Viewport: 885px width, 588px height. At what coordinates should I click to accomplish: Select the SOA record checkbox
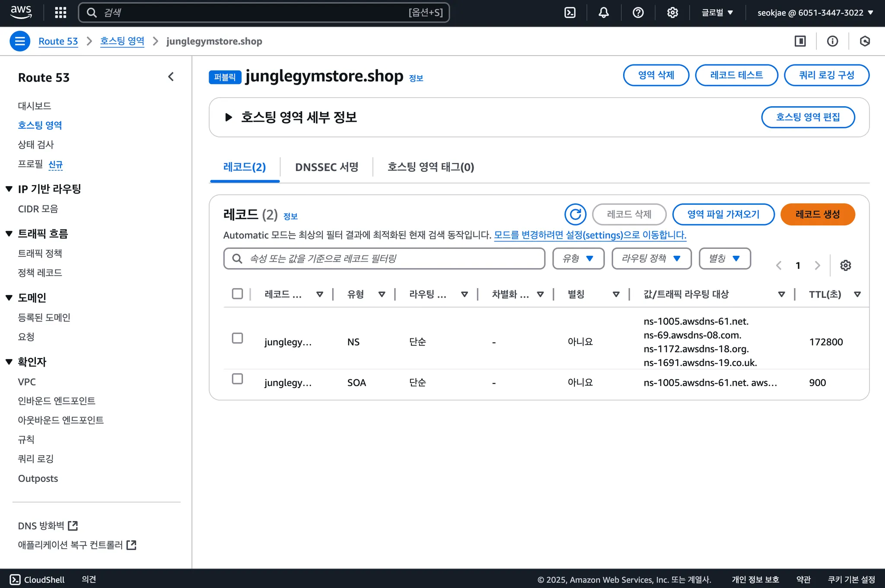click(237, 379)
